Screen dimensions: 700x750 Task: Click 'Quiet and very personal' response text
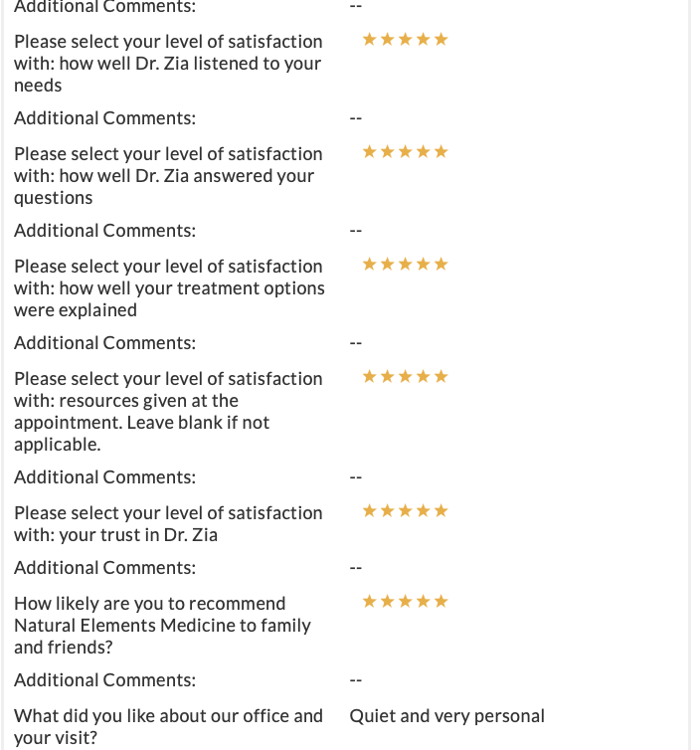[447, 716]
